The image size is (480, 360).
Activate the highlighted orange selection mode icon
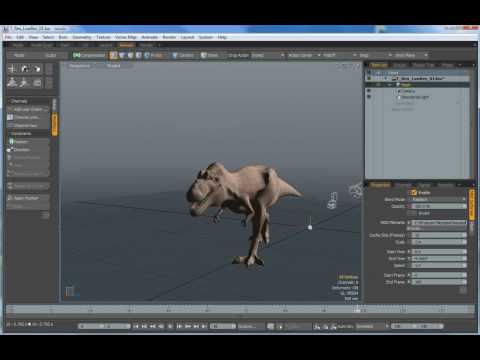(x=114, y=55)
